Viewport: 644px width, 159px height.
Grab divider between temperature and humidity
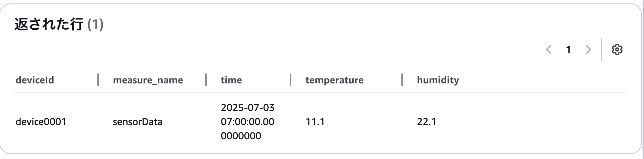point(402,80)
